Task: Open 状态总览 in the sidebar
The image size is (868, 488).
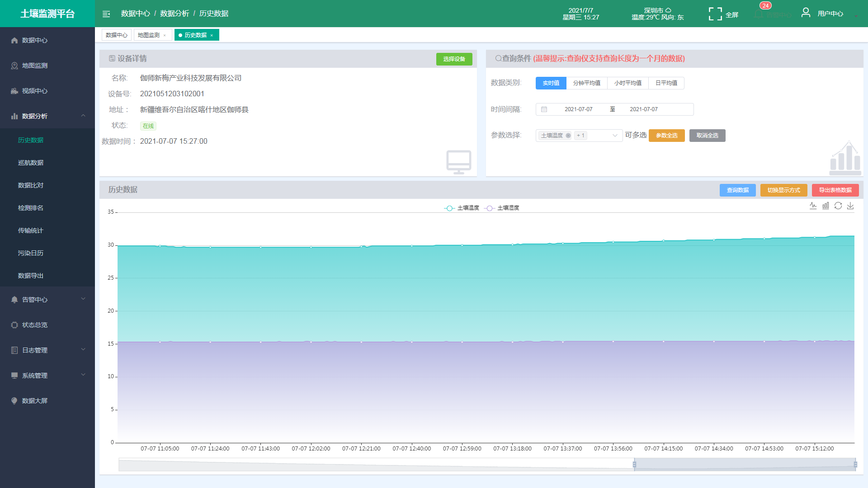Action: (47, 325)
